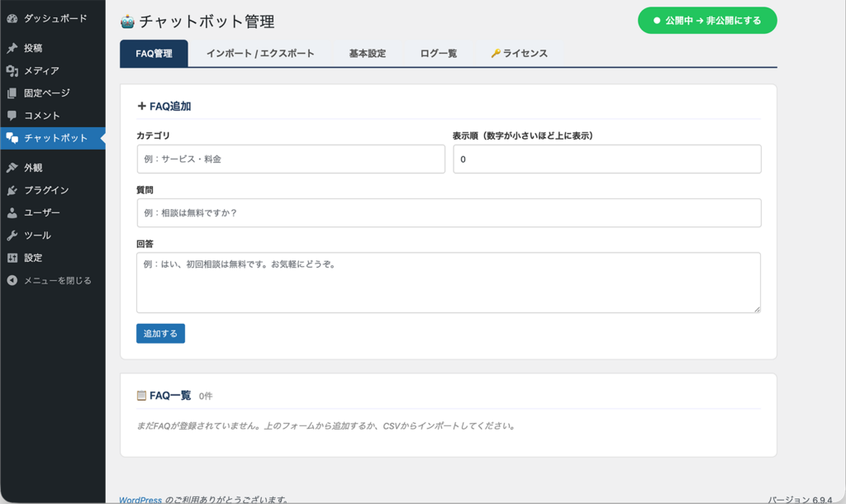The height and width of the screenshot is (504, 846).
Task: Click inside the カテゴリ input field
Action: [289, 159]
